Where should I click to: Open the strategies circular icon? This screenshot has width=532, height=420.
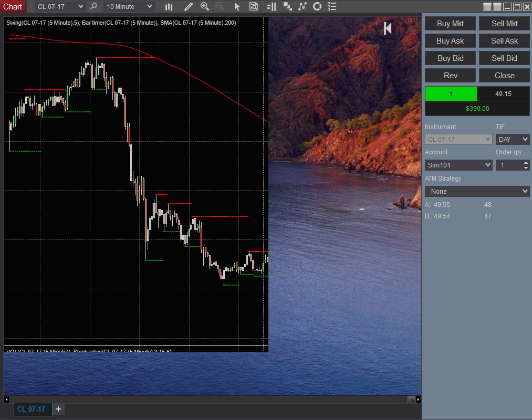317,6
